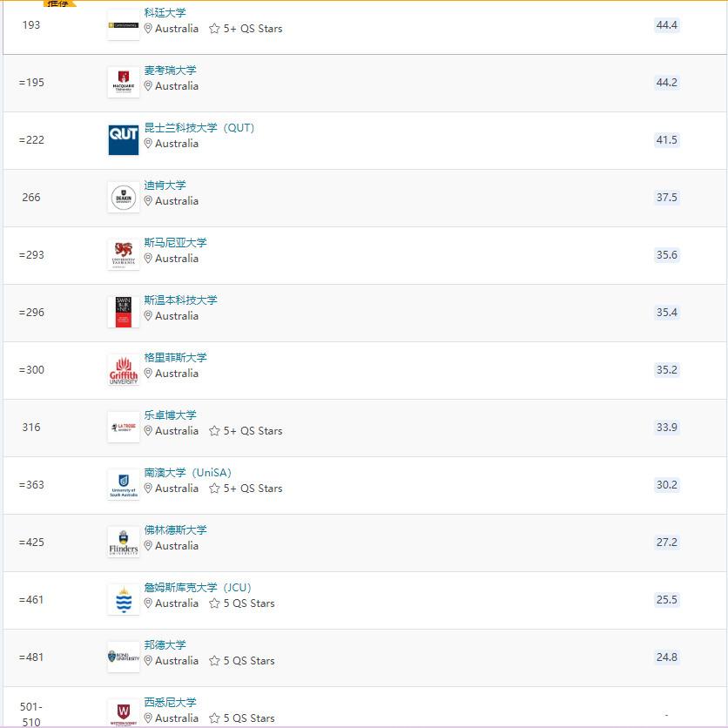
Task: Click the location pin icon in 乐卓博大学 row
Action: coord(148,431)
